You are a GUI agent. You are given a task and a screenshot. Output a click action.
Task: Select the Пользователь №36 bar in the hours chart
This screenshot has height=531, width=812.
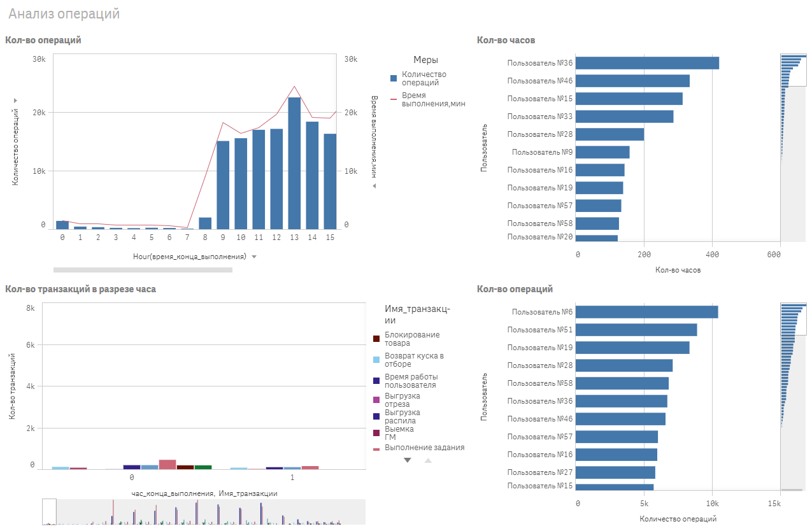pos(648,63)
